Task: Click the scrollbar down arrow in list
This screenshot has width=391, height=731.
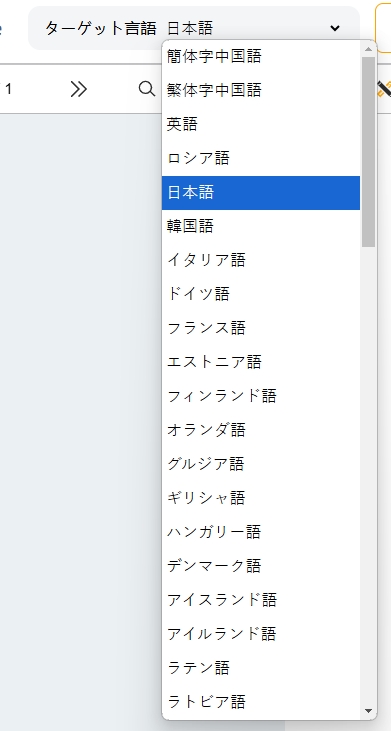Action: tap(369, 711)
